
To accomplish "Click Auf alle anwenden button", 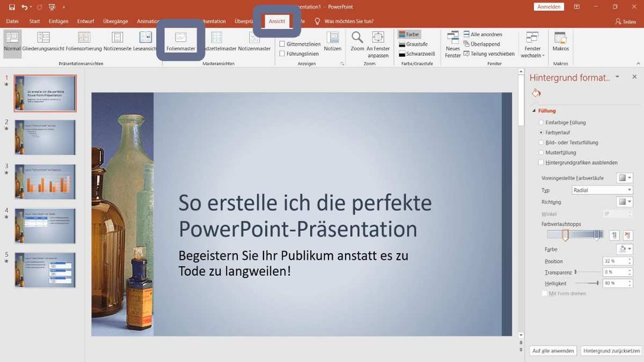I will (553, 351).
